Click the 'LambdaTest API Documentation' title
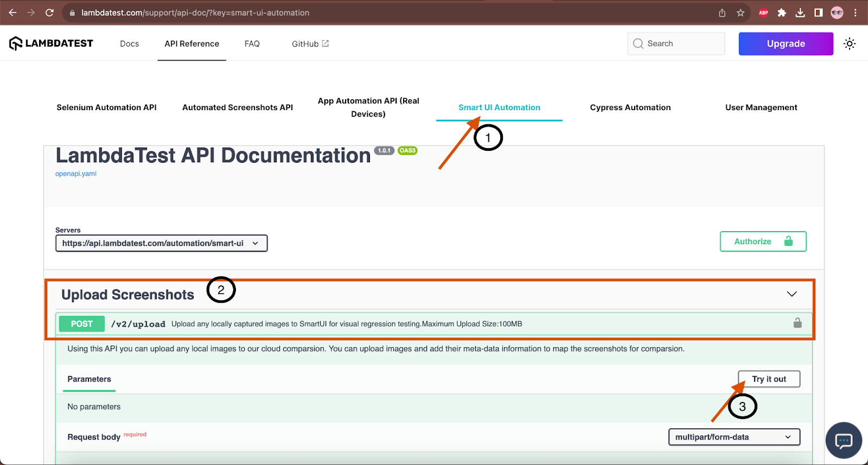The height and width of the screenshot is (465, 868). [x=213, y=156]
